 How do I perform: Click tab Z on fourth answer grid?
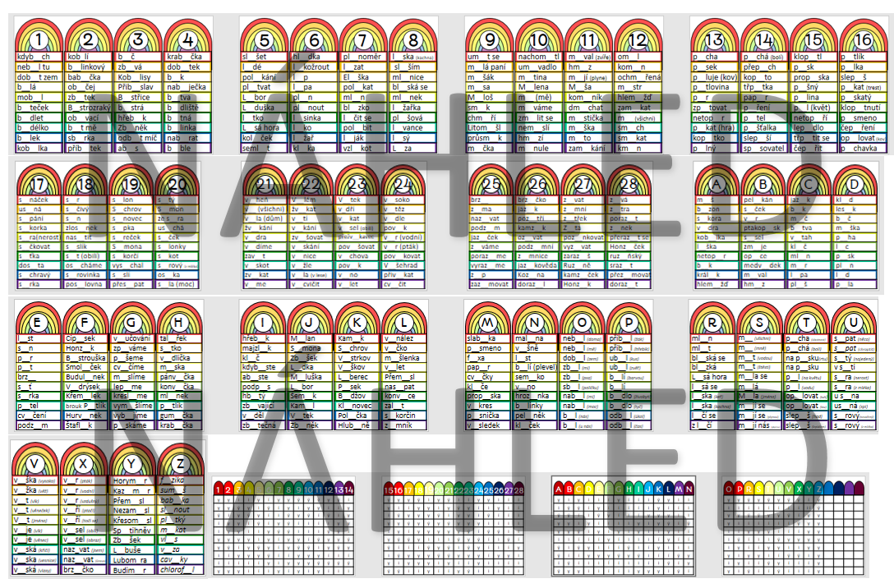[818, 489]
